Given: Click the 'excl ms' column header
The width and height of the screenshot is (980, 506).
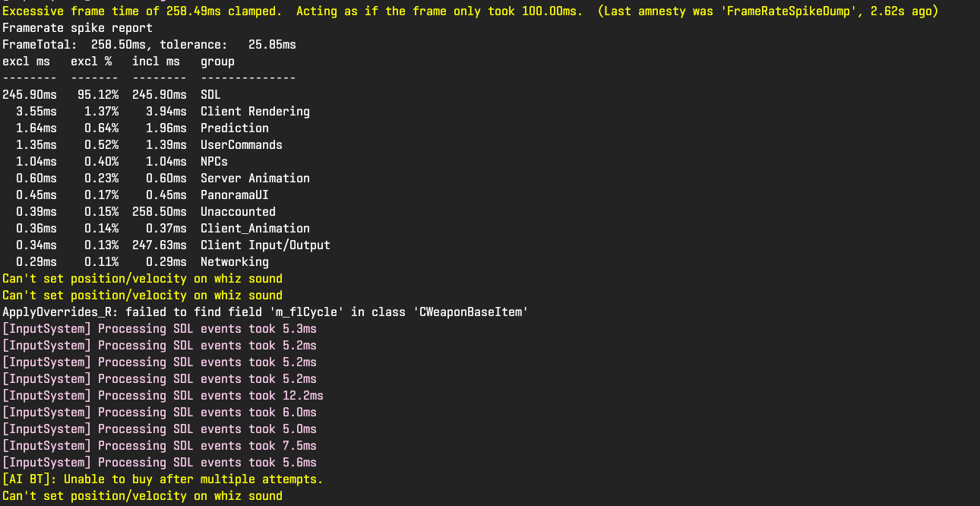Looking at the screenshot, I should 26,62.
